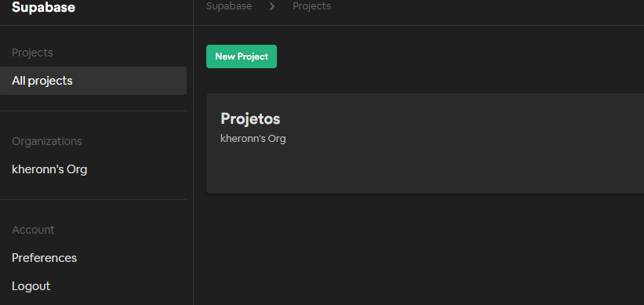The height and width of the screenshot is (305, 644).
Task: Select All projects in the sidebar
Action: 93,81
